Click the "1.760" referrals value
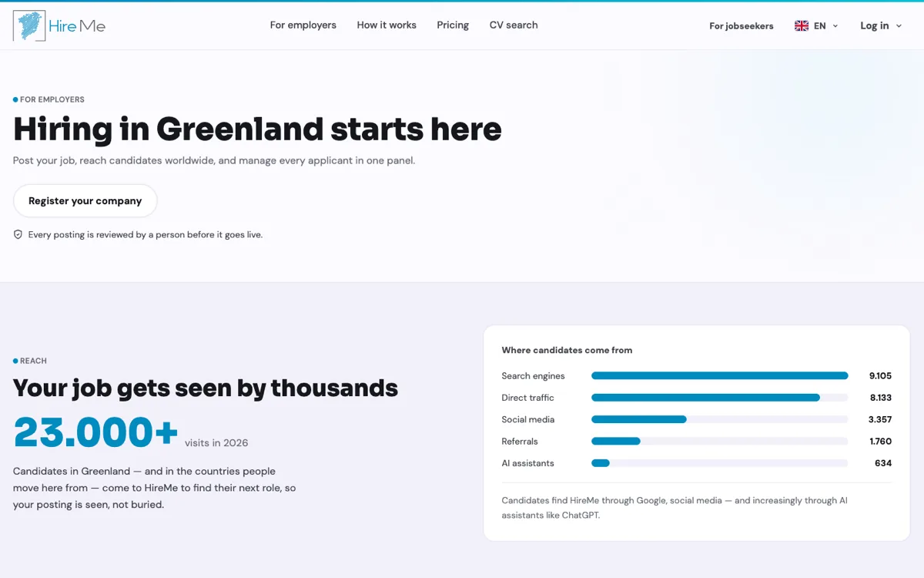Image resolution: width=924 pixels, height=578 pixels. tap(881, 442)
